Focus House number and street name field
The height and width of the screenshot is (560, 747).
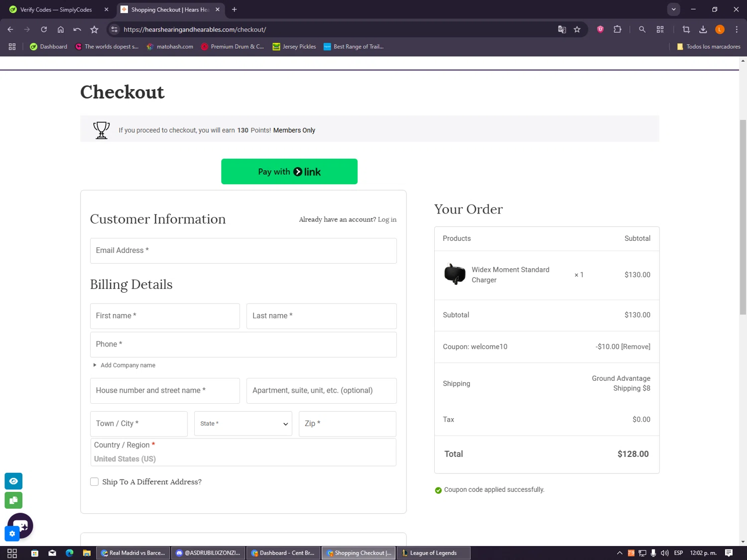click(x=165, y=390)
